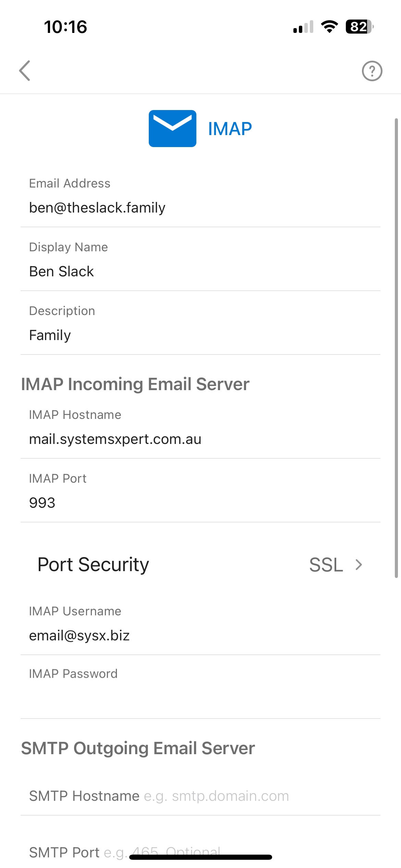This screenshot has width=401, height=868.
Task: Tap the IMAP Username label
Action: click(x=75, y=611)
